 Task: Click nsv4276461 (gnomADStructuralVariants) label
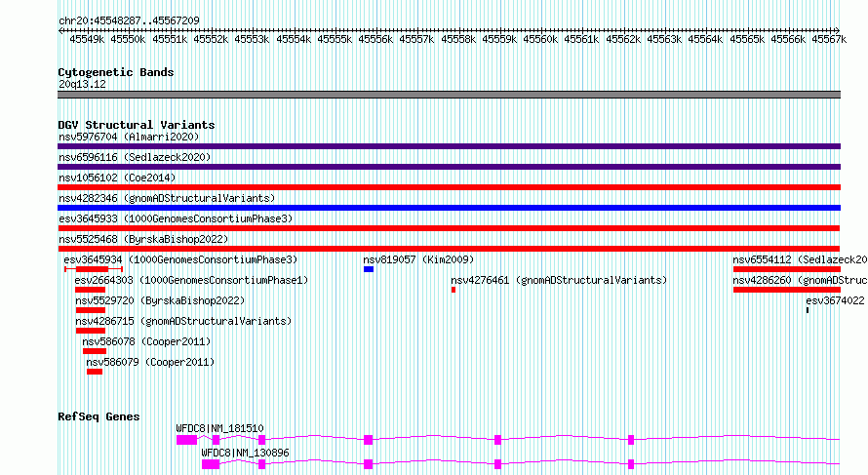pos(559,280)
